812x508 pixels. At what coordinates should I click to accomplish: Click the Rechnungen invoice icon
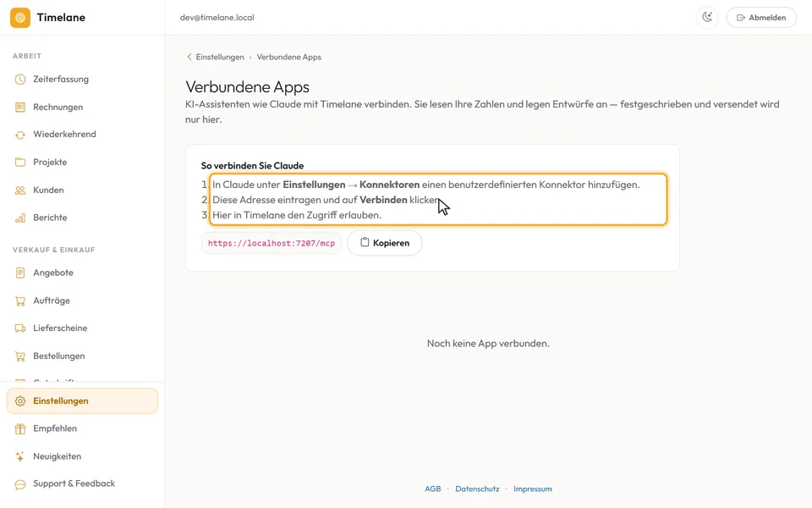click(x=20, y=108)
